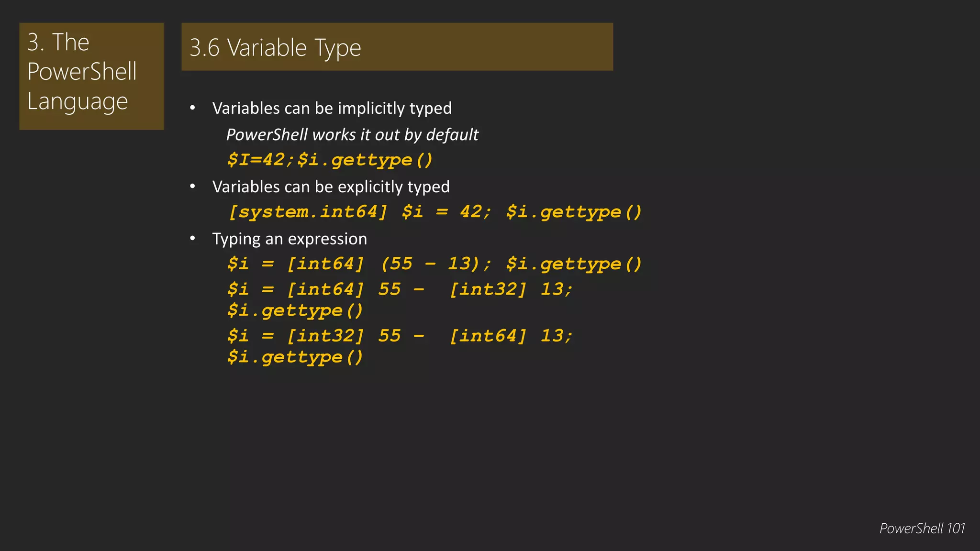
Task: Click the 'PowerShell 101' footer text
Action: coord(922,529)
